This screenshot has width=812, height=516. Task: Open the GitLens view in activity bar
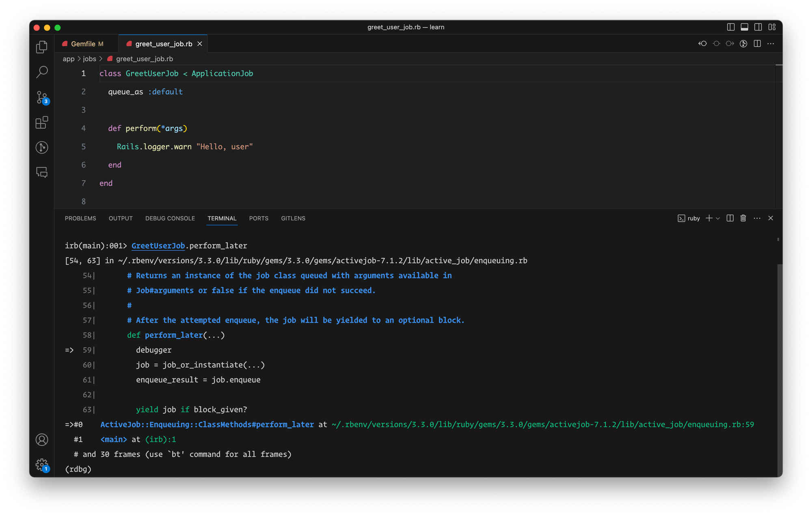(42, 147)
